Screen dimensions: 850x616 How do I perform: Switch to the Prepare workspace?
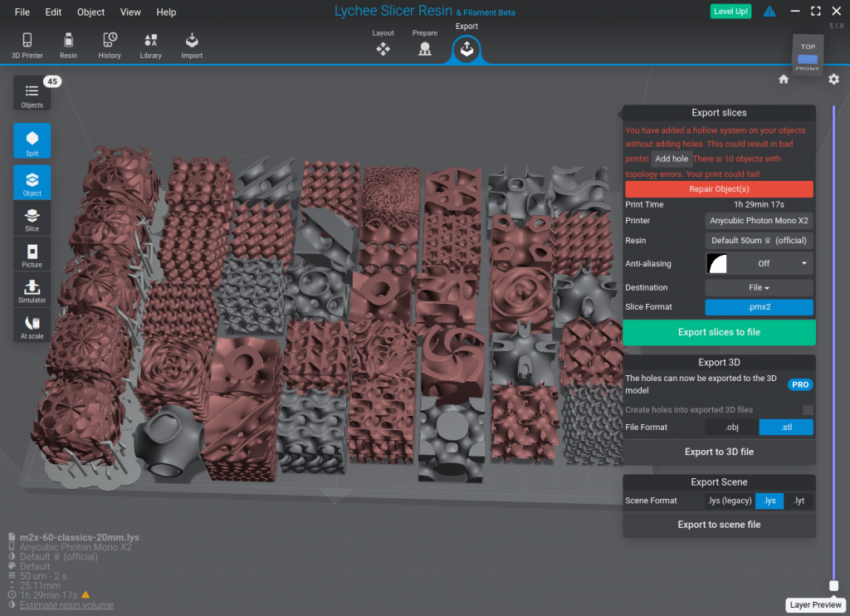425,43
